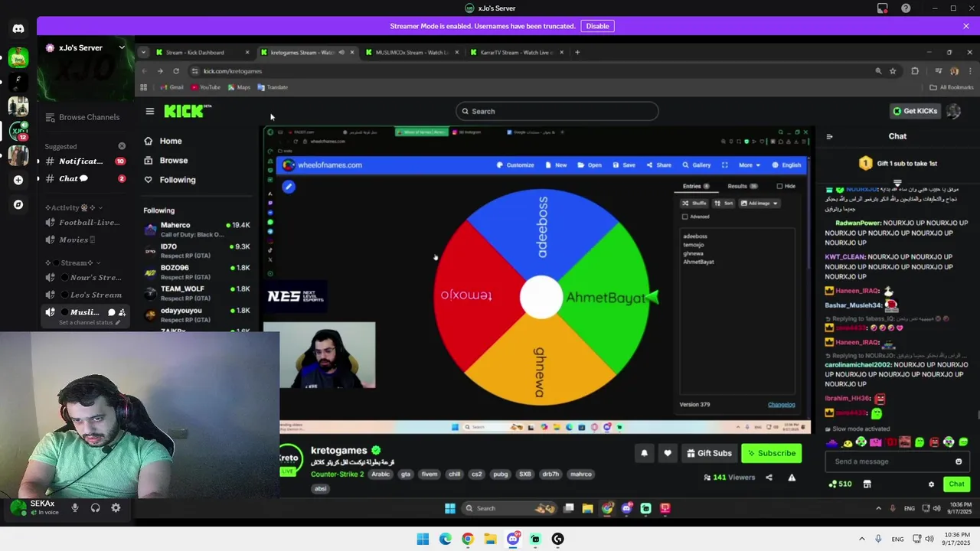Reload the kick.com page
This screenshot has height=551, width=980.
click(x=176, y=71)
